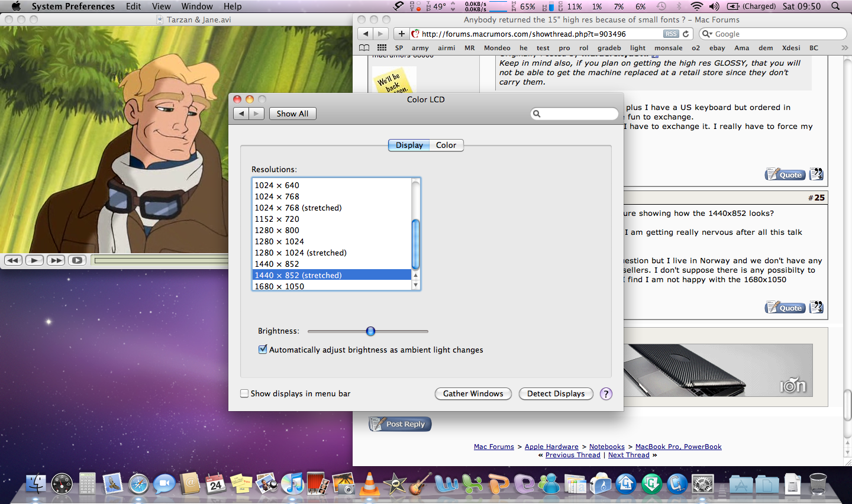Launch Dashboard from the Dock
The height and width of the screenshot is (504, 852).
pos(62,484)
